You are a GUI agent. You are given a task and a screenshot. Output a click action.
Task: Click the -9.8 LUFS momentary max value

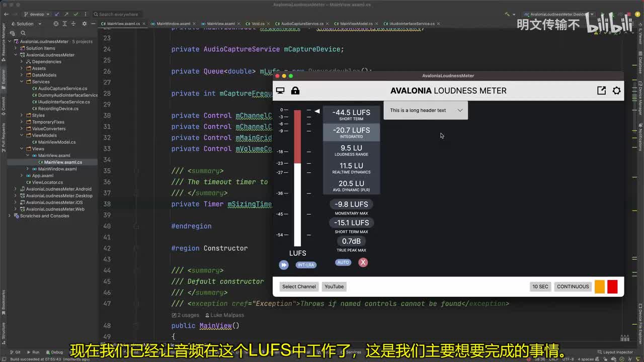pos(352,204)
